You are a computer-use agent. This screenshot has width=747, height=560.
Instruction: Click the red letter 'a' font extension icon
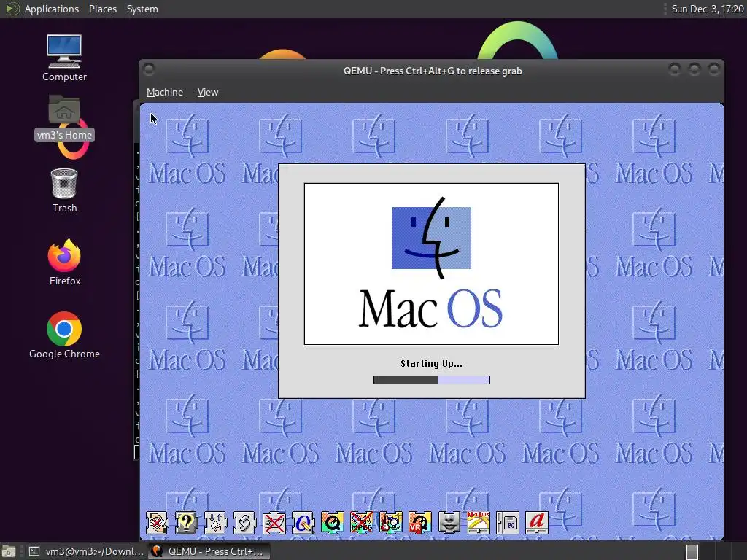pyautogui.click(x=536, y=522)
